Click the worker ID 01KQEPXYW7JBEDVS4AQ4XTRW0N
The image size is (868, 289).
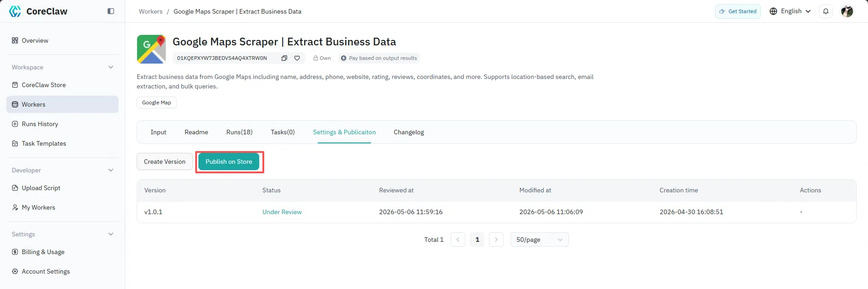[x=222, y=58]
